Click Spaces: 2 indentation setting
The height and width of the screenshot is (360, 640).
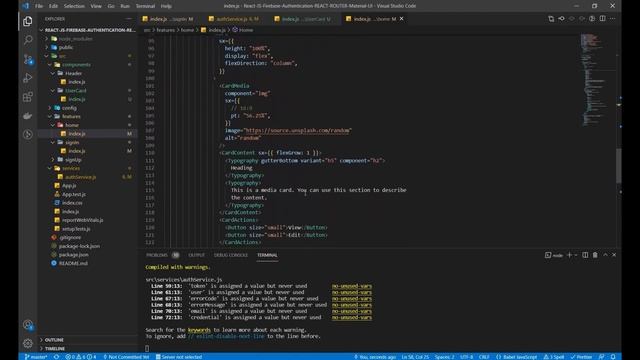click(x=444, y=357)
